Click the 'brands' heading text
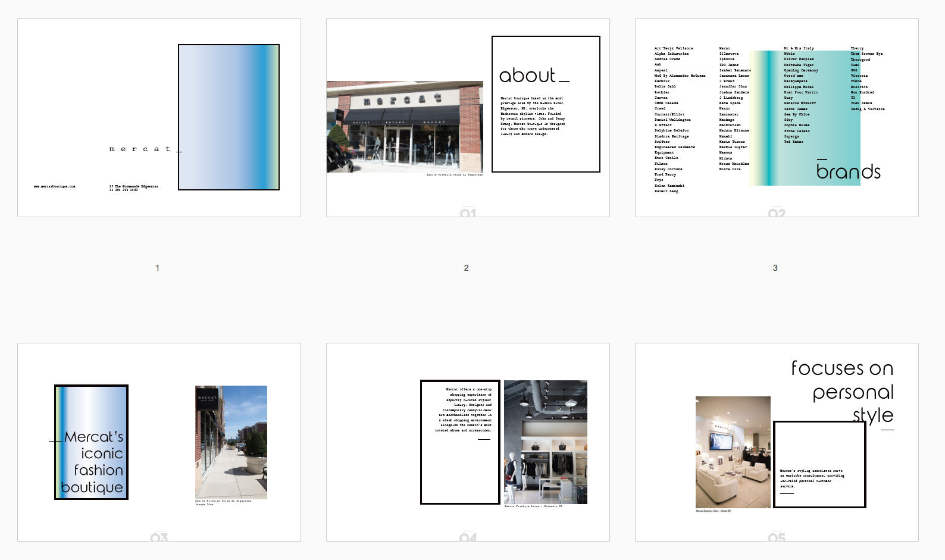The height and width of the screenshot is (560, 945). [848, 171]
